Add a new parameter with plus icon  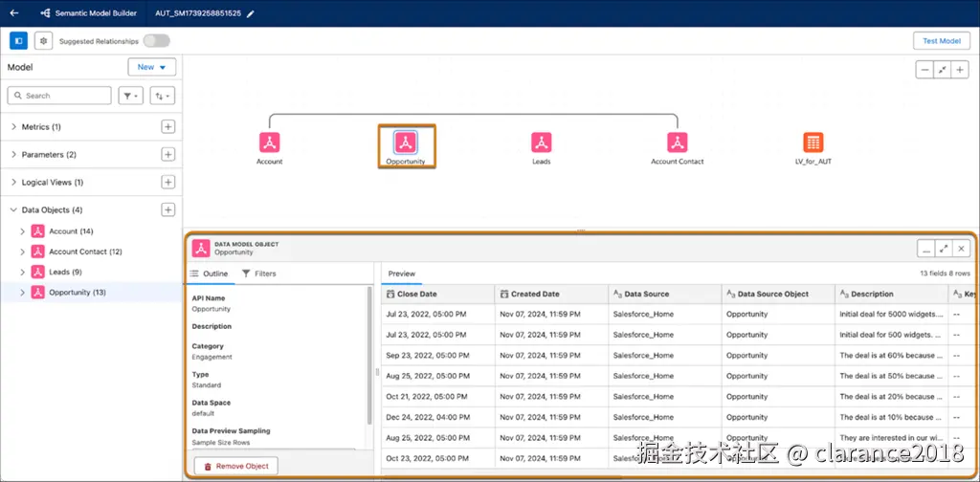[168, 154]
